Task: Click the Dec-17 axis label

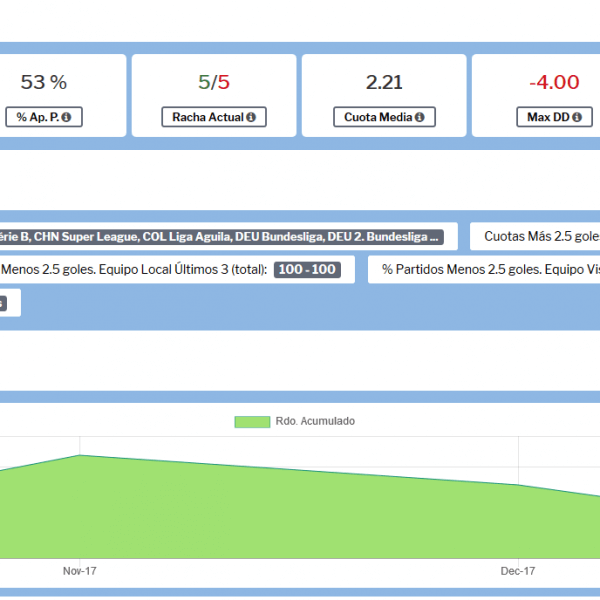Action: (518, 571)
